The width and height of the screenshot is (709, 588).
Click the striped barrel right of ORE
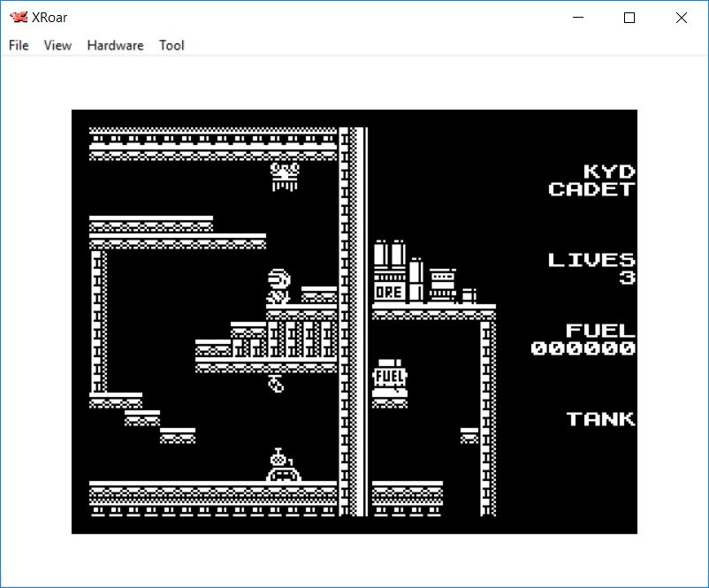[x=442, y=285]
